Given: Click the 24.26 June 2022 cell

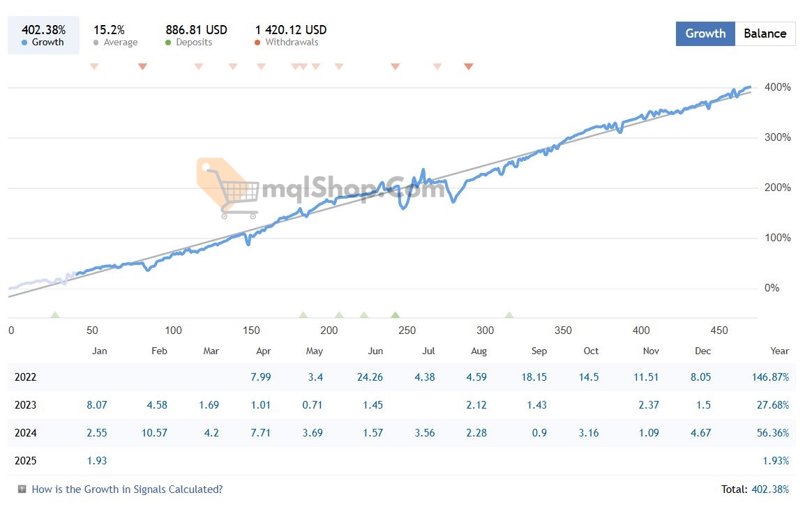Looking at the screenshot, I should (369, 377).
